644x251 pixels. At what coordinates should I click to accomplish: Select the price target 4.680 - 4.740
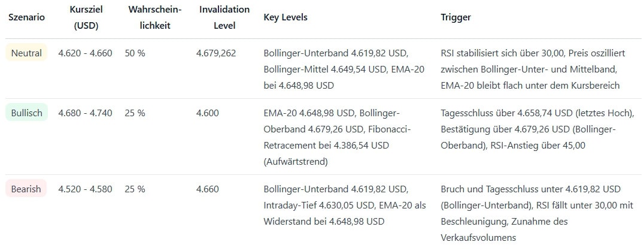[85, 113]
